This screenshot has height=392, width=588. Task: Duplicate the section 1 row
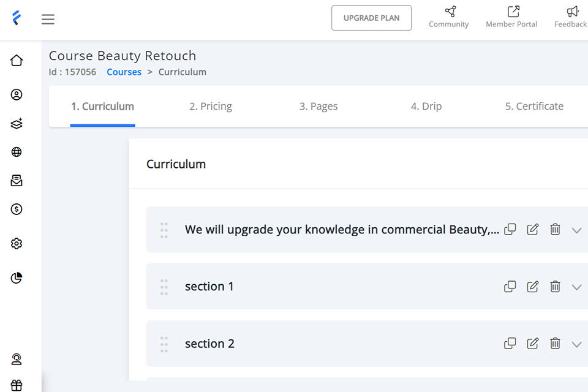[510, 287]
